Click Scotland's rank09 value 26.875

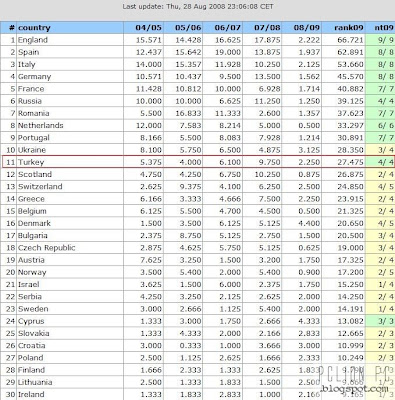tap(350, 174)
